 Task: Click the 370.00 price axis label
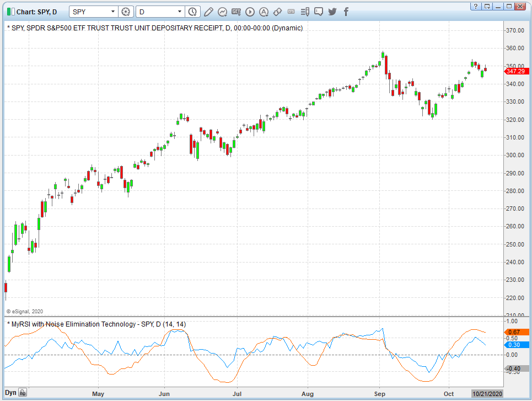(515, 30)
